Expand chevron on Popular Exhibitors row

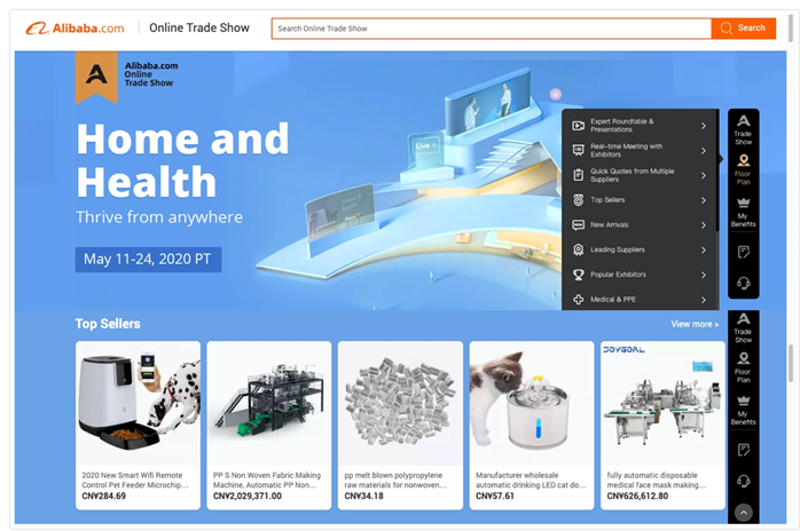(704, 275)
